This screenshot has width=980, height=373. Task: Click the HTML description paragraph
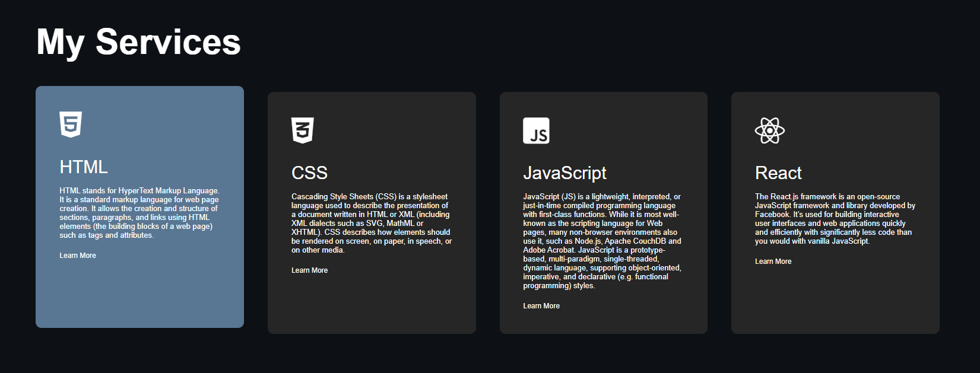pyautogui.click(x=139, y=213)
